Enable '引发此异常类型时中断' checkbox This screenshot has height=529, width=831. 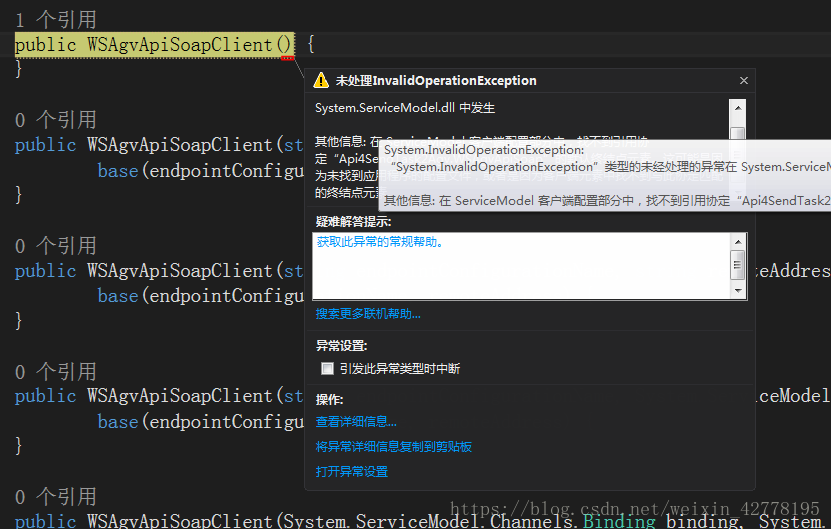[x=328, y=368]
